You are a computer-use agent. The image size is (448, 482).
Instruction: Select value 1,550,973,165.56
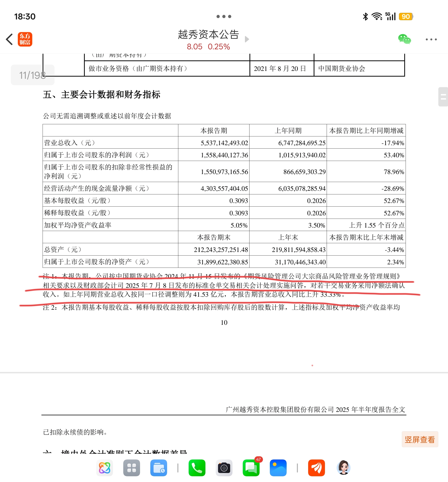point(224,172)
